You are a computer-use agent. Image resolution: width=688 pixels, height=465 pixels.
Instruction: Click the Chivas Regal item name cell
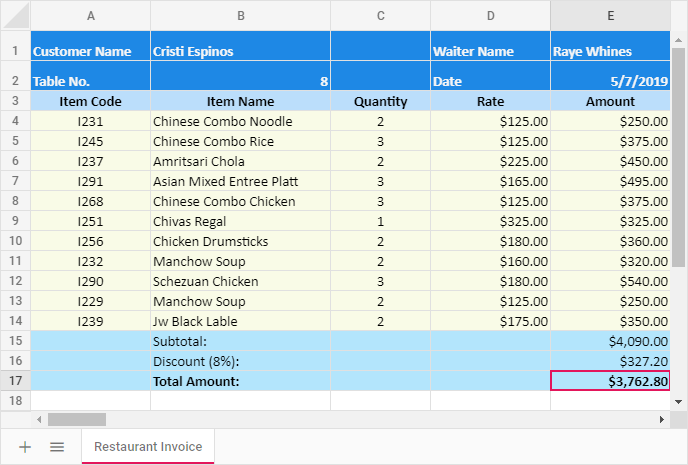240,221
